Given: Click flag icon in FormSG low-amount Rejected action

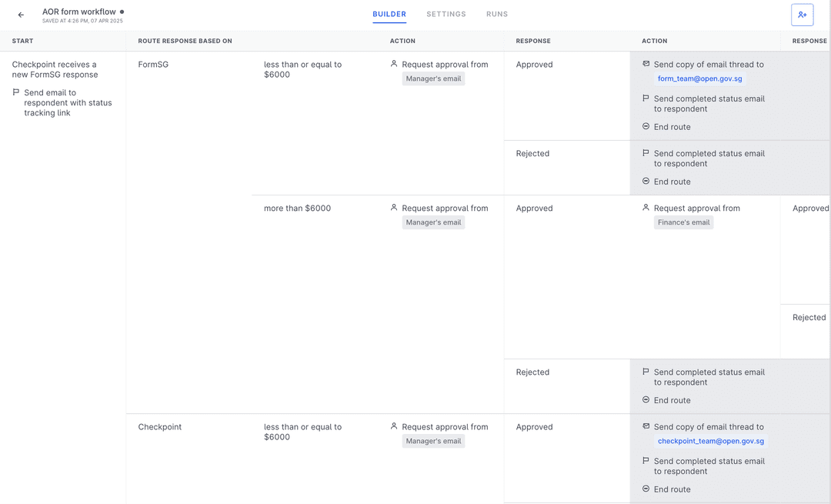Looking at the screenshot, I should pos(646,152).
